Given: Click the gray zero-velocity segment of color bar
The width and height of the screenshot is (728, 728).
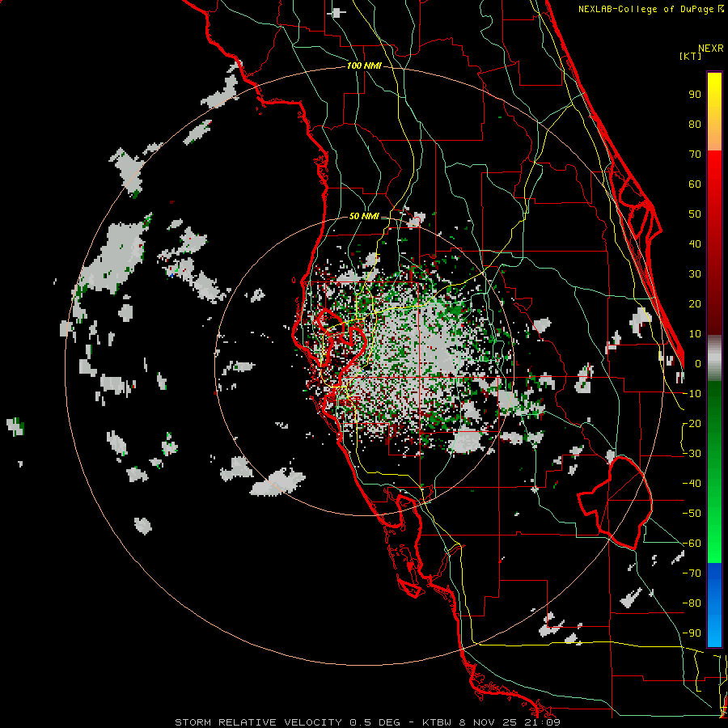Looking at the screenshot, I should coord(714,358).
